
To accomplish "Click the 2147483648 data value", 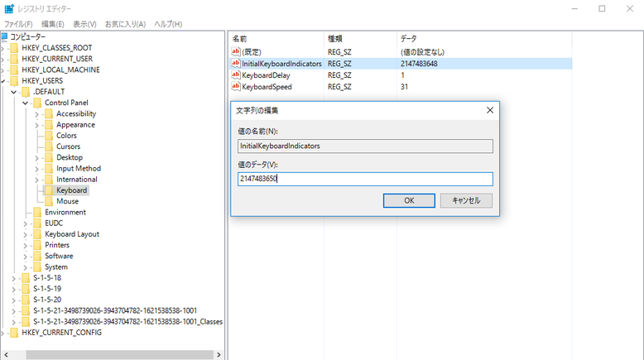I will [x=419, y=64].
